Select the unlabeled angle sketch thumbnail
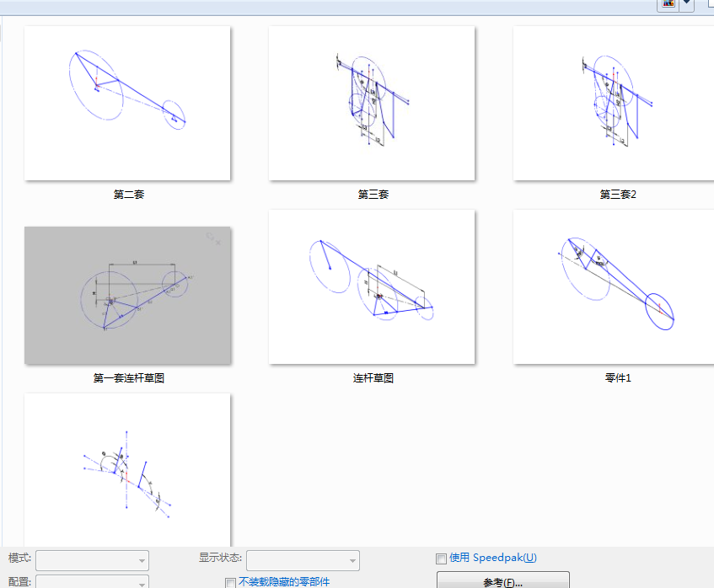Image resolution: width=714 pixels, height=588 pixels. coord(127,470)
